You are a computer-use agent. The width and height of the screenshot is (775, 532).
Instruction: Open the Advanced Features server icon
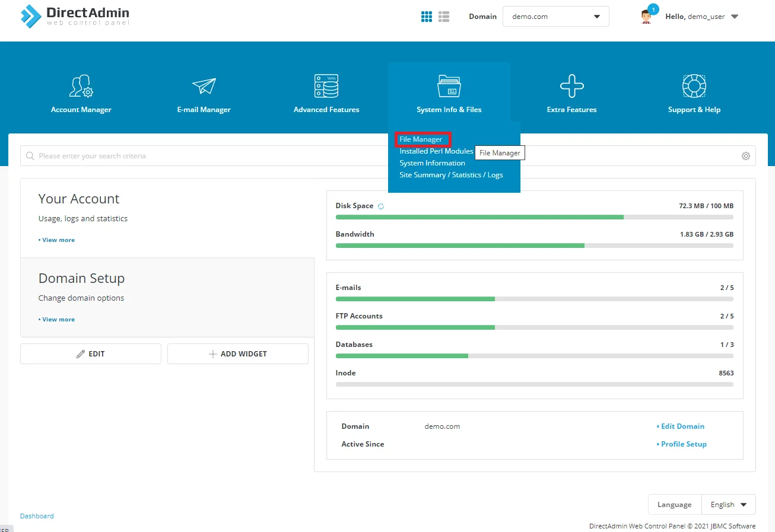pos(326,87)
